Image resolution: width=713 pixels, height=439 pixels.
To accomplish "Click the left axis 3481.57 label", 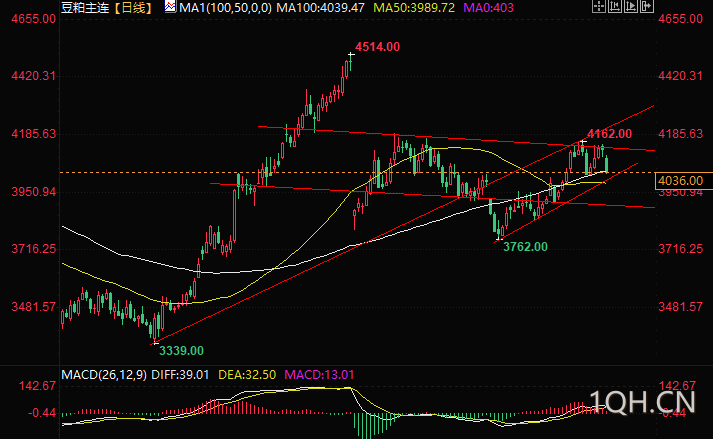I will pos(34,307).
